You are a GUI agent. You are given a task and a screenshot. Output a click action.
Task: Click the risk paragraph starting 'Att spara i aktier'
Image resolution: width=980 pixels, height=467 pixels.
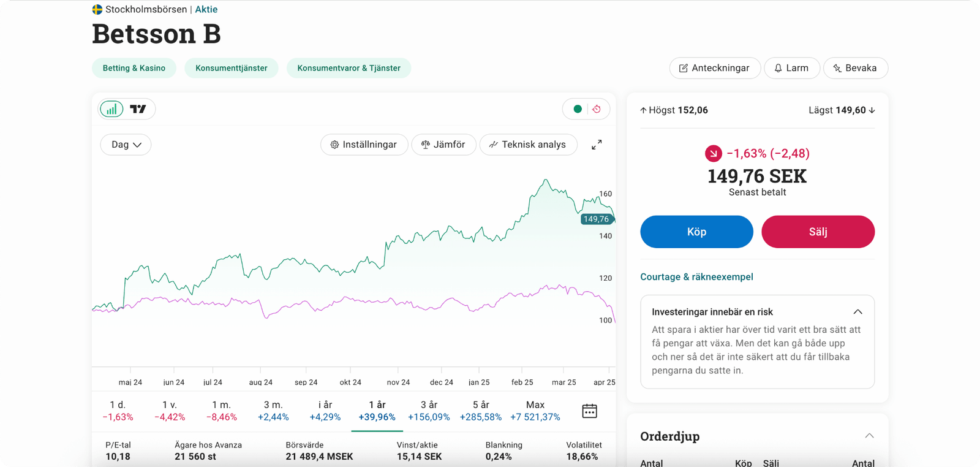756,350
